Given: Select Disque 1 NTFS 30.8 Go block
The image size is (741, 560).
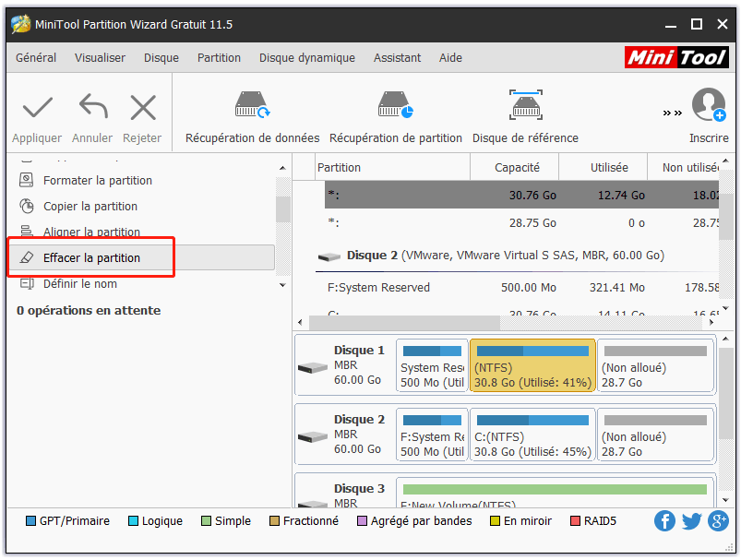Looking at the screenshot, I should pos(532,365).
